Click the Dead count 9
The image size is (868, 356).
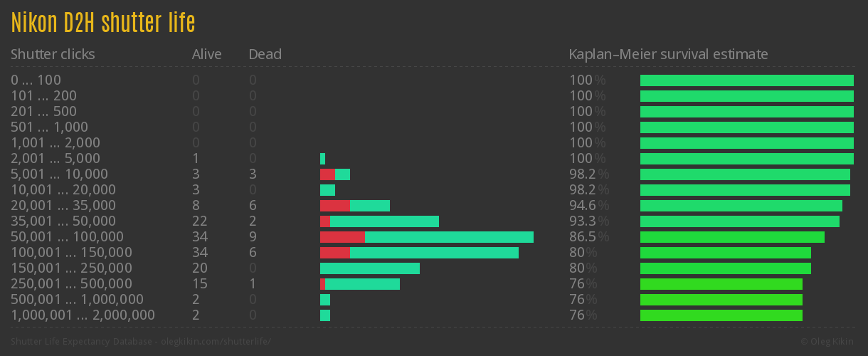253,237
